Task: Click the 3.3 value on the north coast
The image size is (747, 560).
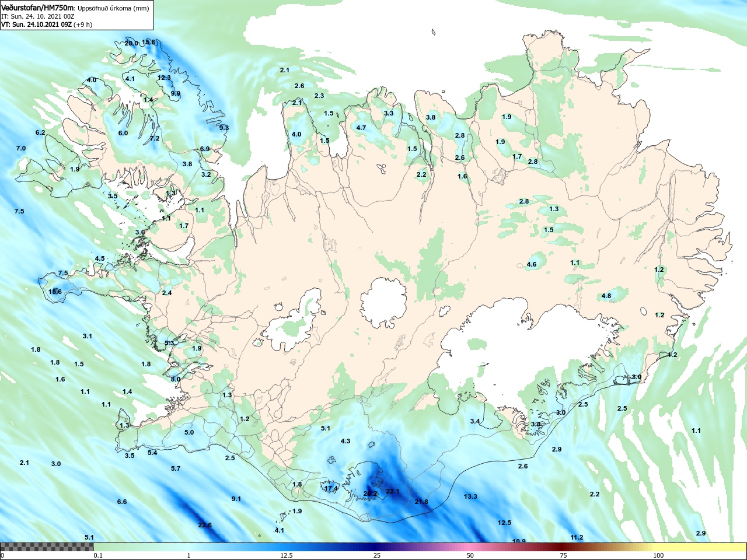Action: [x=389, y=113]
